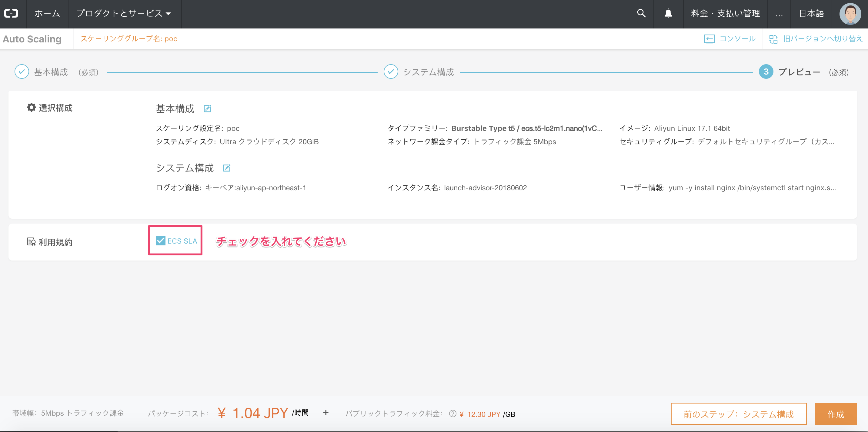Click the edit icon beside システム構成

pos(227,168)
